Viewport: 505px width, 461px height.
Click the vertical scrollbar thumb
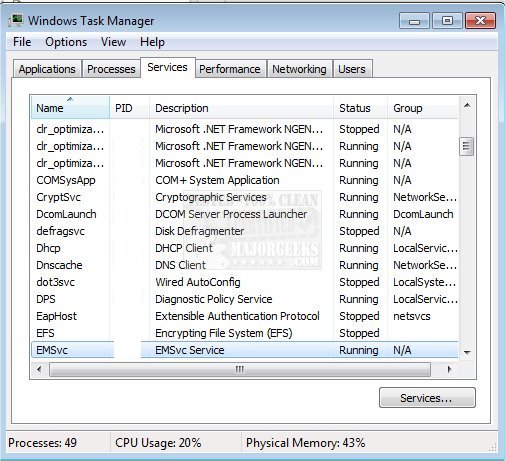(466, 146)
